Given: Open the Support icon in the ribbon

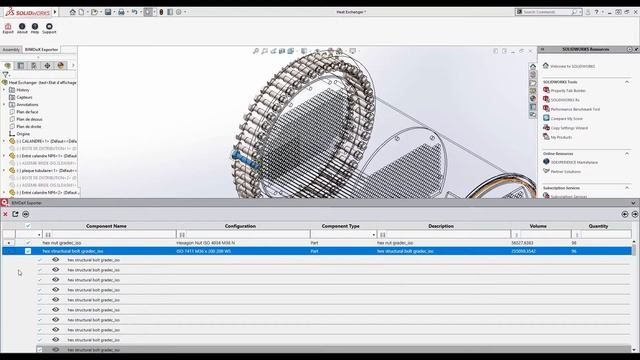Looking at the screenshot, I should [49, 28].
